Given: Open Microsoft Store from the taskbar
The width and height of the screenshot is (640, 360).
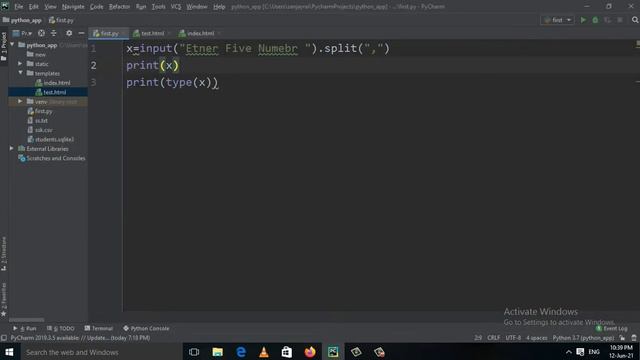Looking at the screenshot, I should 287,352.
